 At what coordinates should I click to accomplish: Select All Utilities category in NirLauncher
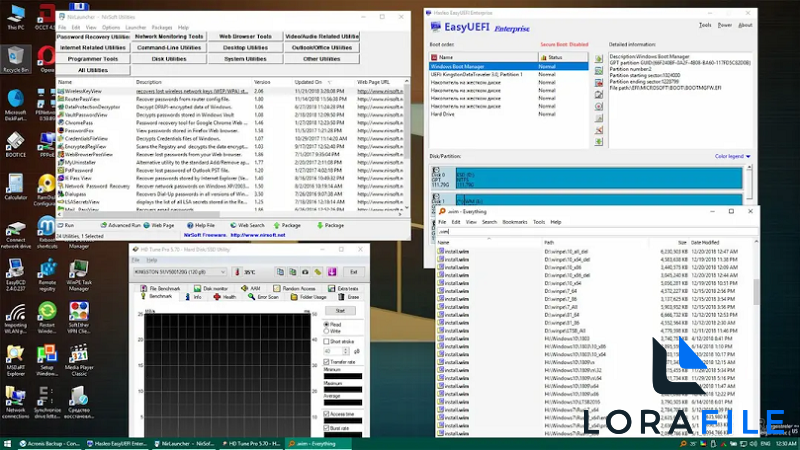click(93, 70)
